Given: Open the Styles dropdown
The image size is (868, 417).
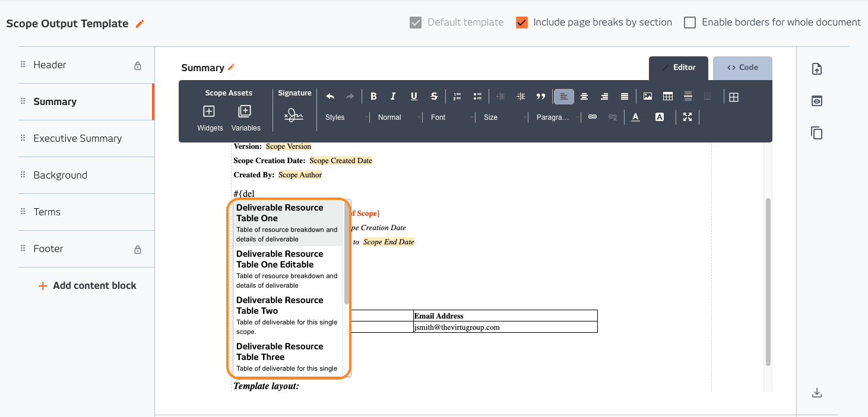Looking at the screenshot, I should tap(347, 117).
